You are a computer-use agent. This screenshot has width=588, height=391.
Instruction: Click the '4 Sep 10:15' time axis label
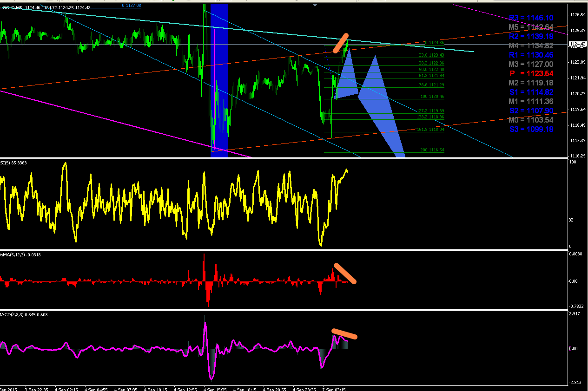156,389
